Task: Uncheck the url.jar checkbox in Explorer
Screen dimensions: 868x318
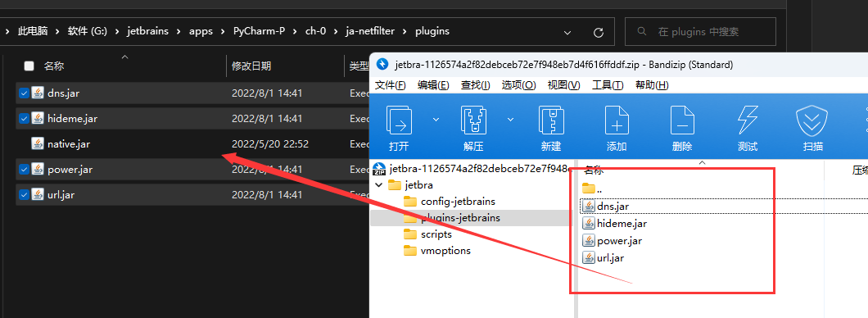Action: tap(23, 195)
